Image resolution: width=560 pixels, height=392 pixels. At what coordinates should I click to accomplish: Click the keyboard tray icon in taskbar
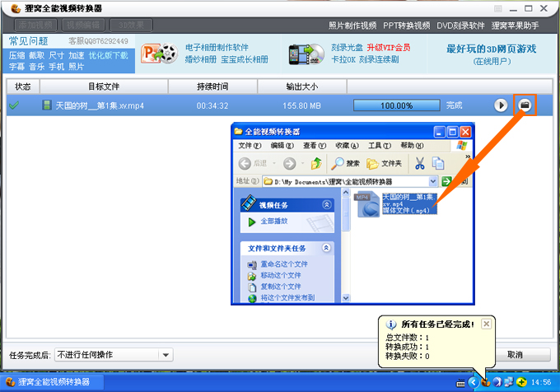coord(460,383)
